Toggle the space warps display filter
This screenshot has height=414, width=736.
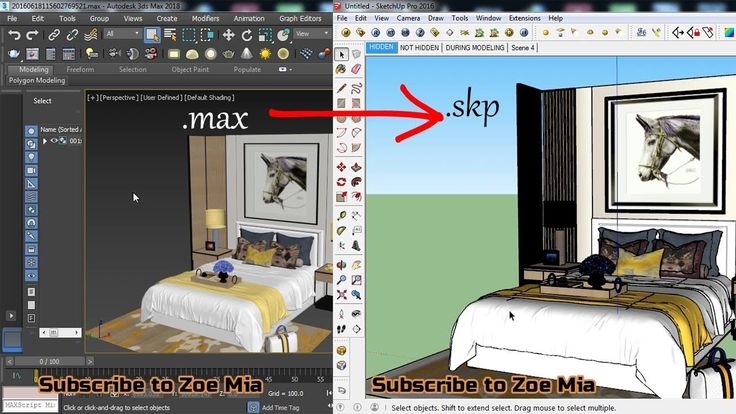31,197
